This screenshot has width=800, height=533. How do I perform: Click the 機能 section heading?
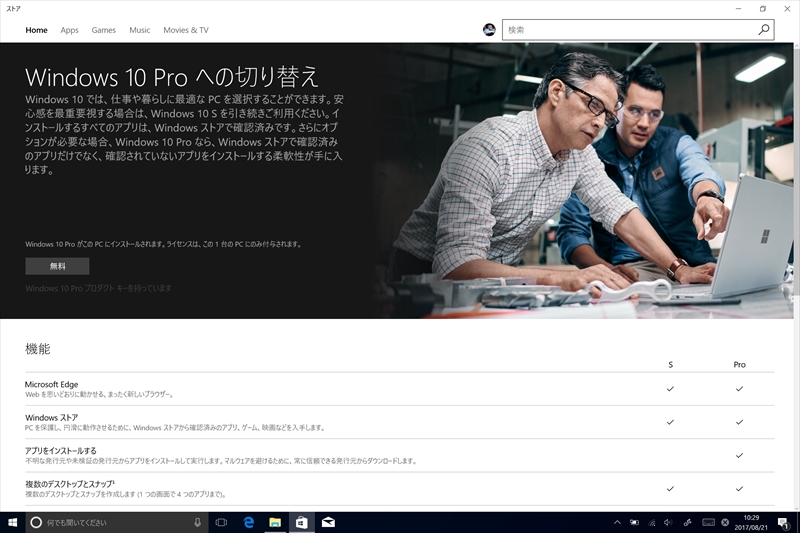coord(38,349)
